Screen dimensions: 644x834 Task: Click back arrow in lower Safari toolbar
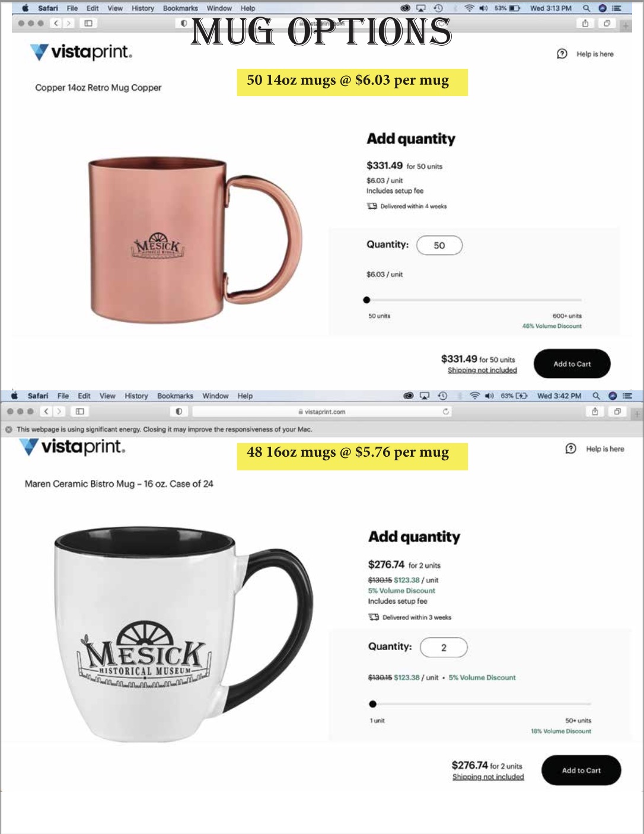[x=46, y=411]
